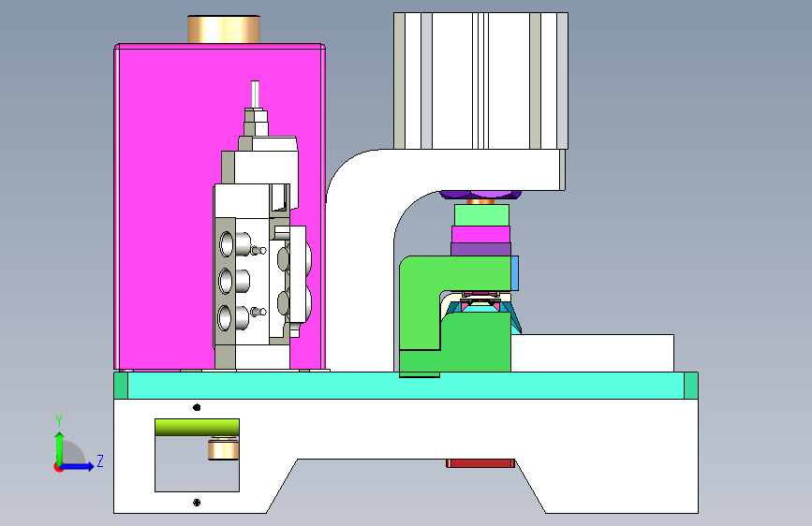Select the lower black screw hole on base
This screenshot has height=526, width=812.
click(197, 503)
